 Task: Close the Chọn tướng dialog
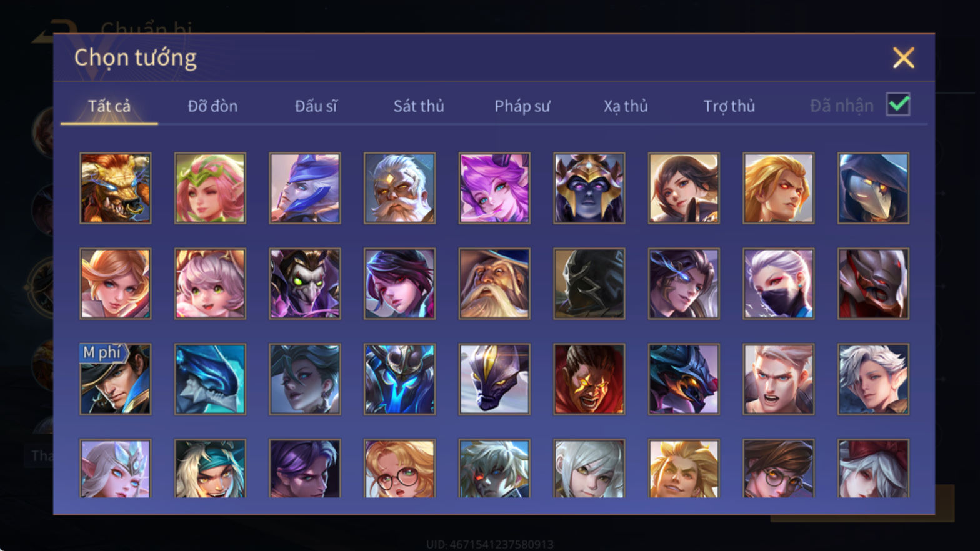(x=903, y=58)
